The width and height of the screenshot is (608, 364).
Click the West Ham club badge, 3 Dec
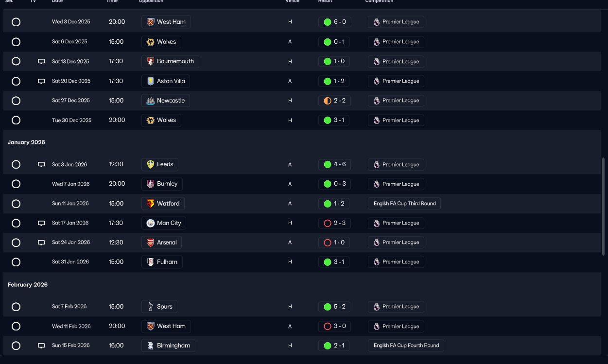click(150, 22)
